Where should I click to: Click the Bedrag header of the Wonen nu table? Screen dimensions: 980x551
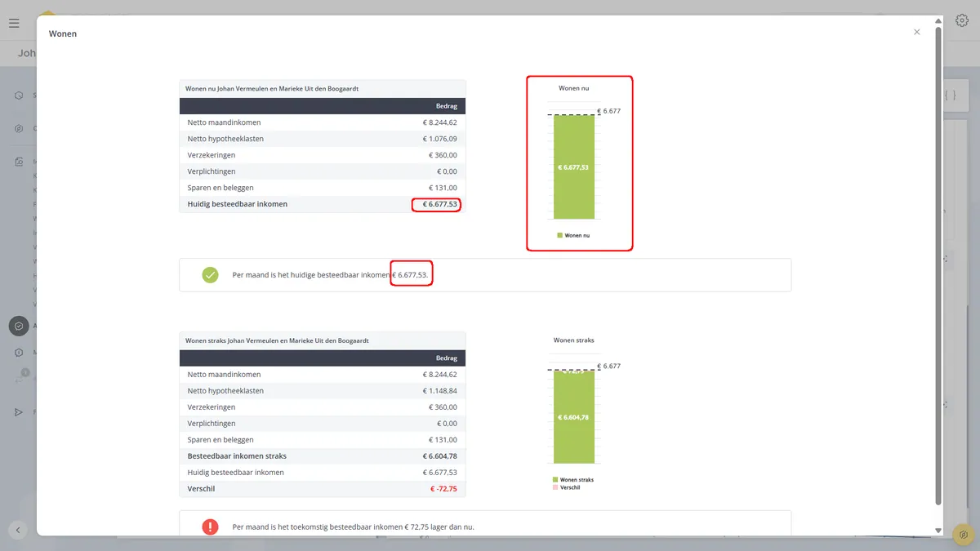point(447,106)
